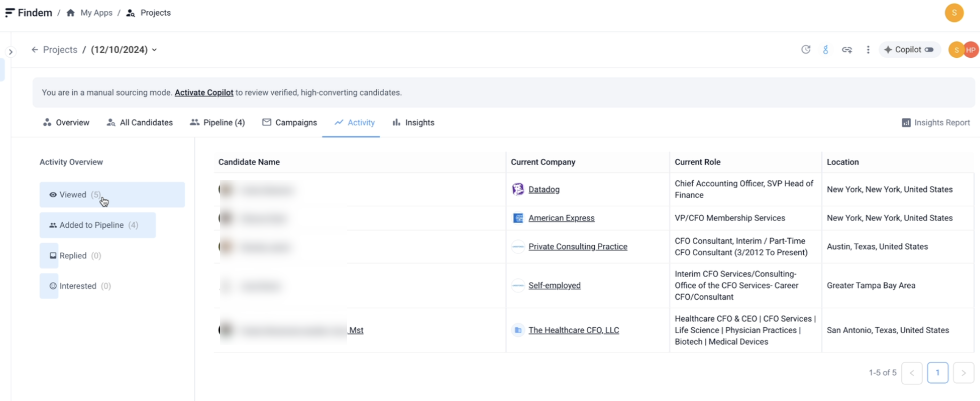Open the Self-employed company link
This screenshot has height=401, width=980.
click(554, 285)
